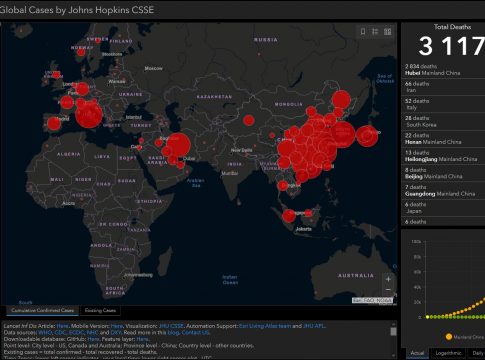Viewport: 485px width, 360px height.
Task: Open the blog link
Action: [x=173, y=332]
